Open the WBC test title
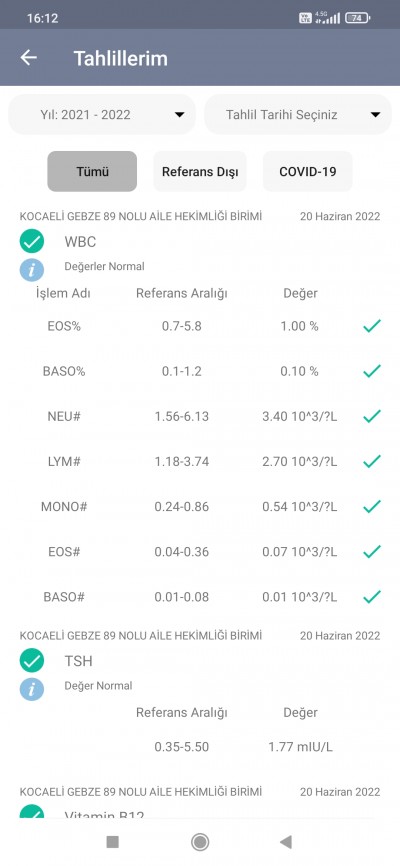This screenshot has height=866, width=400. point(80,241)
